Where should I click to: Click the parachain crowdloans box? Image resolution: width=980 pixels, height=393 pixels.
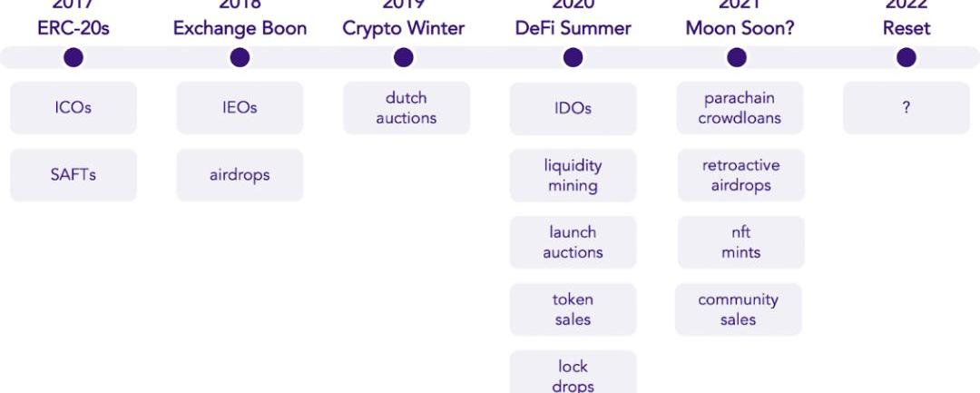click(x=740, y=107)
